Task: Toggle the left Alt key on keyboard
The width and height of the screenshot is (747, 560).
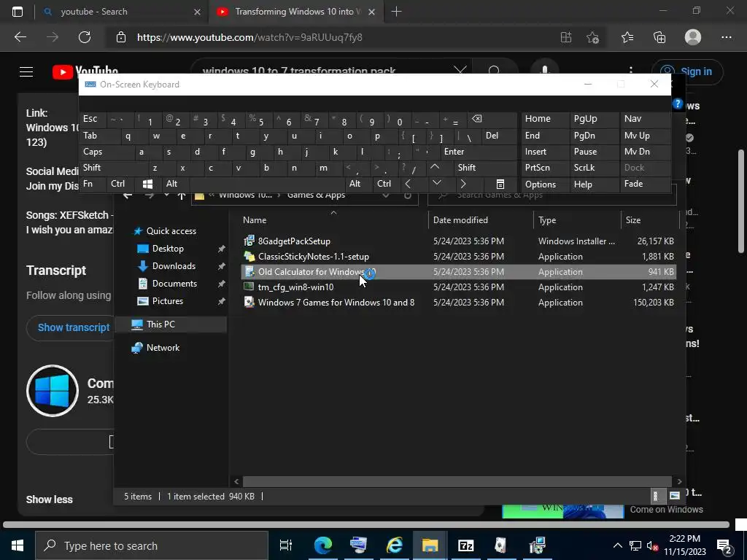Action: (x=175, y=184)
